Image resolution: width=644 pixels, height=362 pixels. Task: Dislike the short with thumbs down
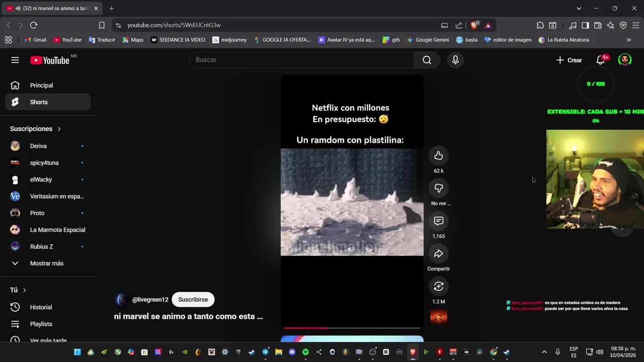click(439, 188)
